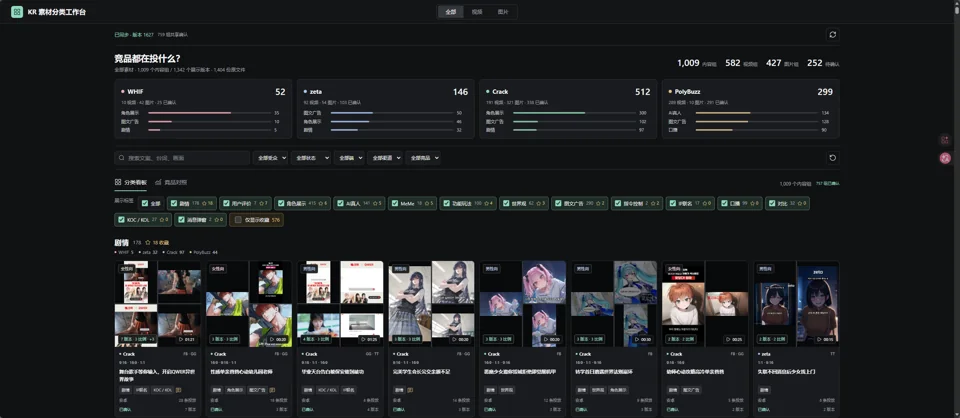Click the 竞品都在投什么? heading
Viewport: 960px width, 418px height.
click(147, 59)
